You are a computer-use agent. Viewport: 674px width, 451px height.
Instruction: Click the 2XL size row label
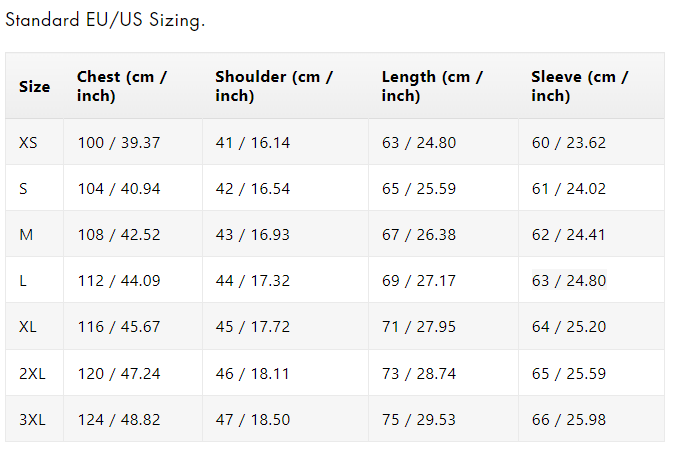click(32, 374)
